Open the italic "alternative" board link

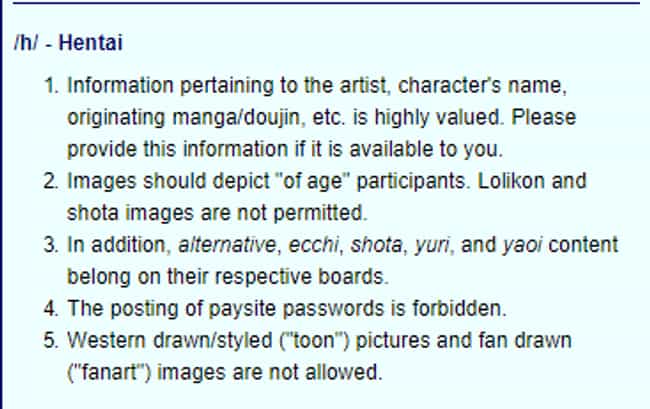[227, 244]
